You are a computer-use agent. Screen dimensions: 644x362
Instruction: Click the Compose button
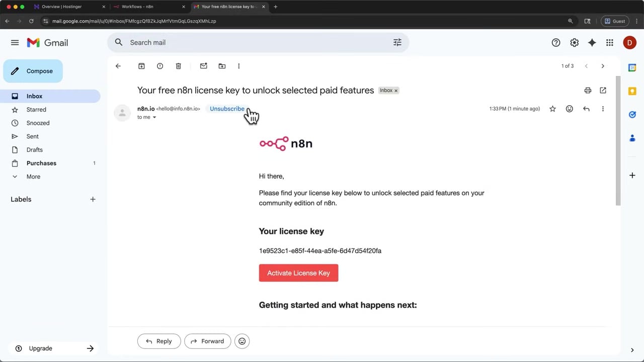point(33,71)
